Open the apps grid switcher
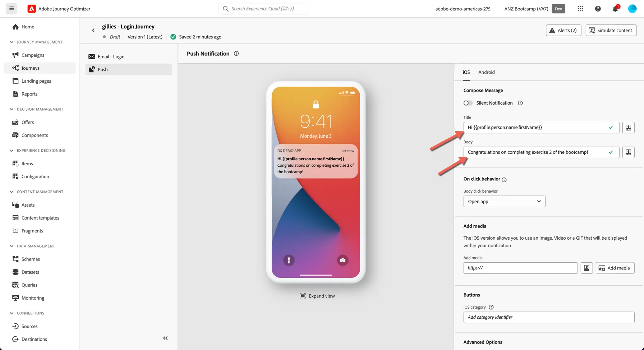Image resolution: width=644 pixels, height=350 pixels. point(580,9)
